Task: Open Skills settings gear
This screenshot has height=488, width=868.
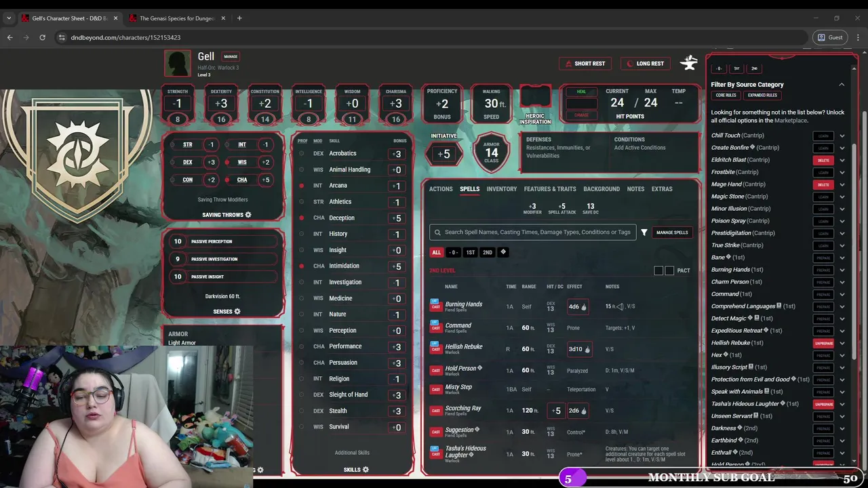Action: (x=366, y=470)
